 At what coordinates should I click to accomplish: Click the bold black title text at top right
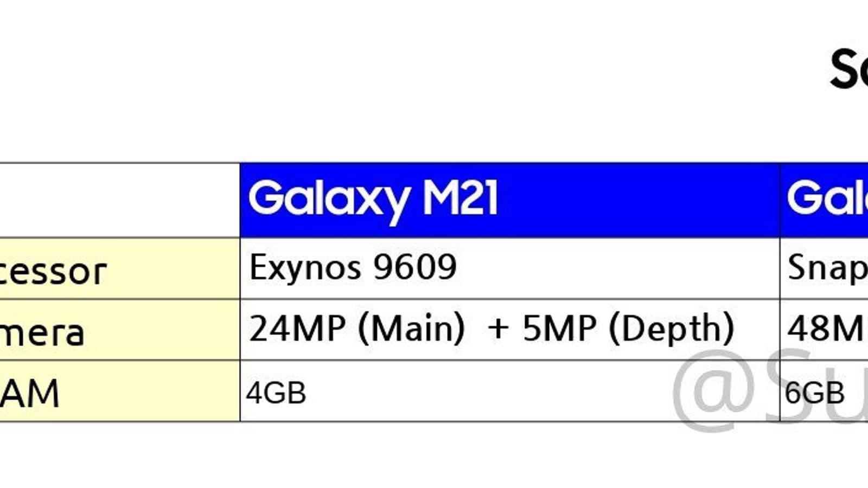849,69
